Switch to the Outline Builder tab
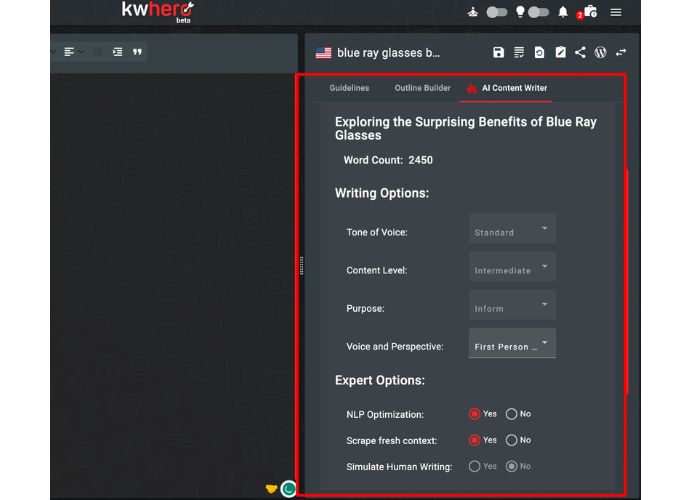700x500 pixels. coord(422,88)
